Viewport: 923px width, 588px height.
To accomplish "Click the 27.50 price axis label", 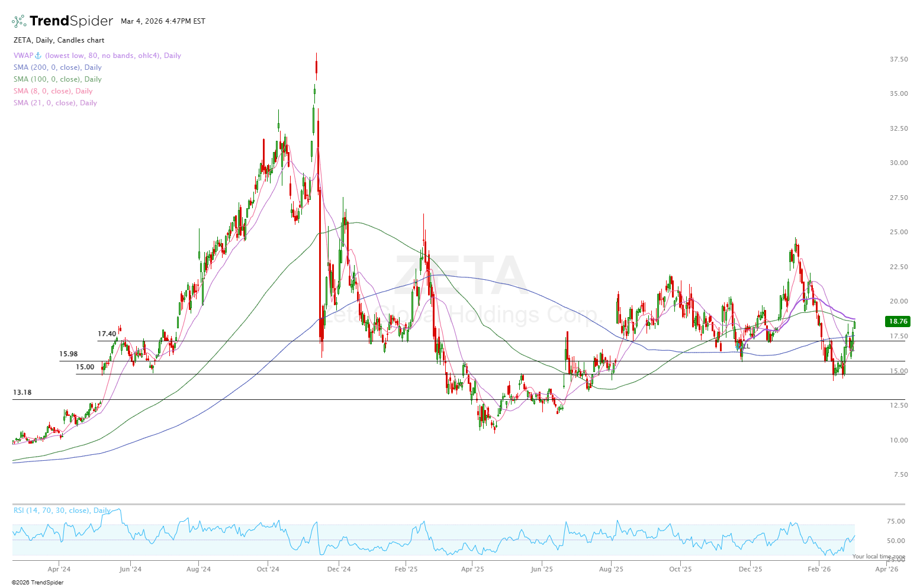I will tap(899, 198).
